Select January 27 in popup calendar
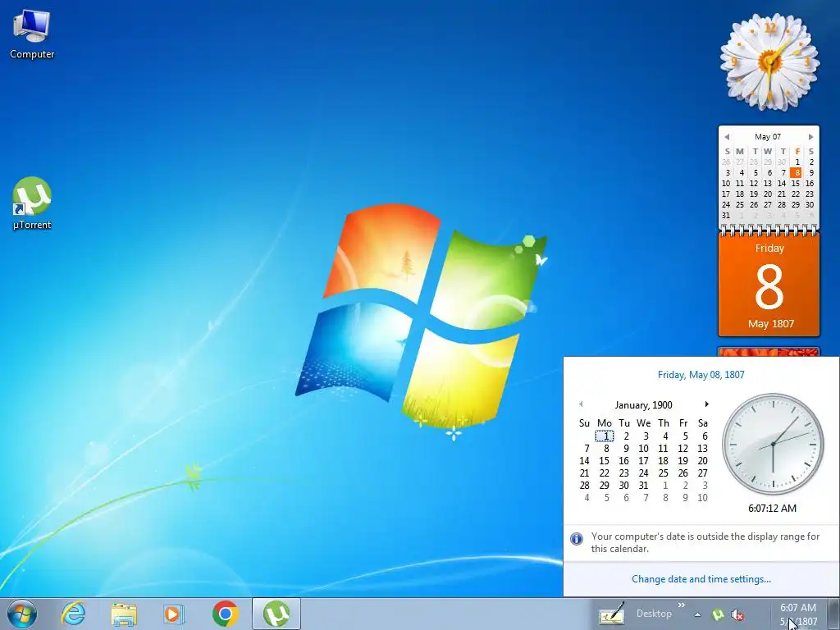 (x=703, y=473)
